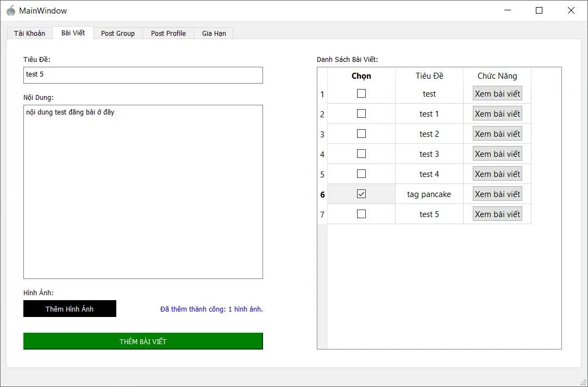
Task: View post 'test 1' with Xem bài viết
Action: tap(497, 114)
